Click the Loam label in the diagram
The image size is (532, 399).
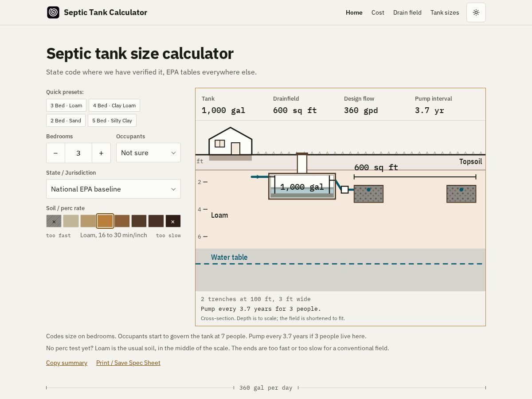(219, 215)
